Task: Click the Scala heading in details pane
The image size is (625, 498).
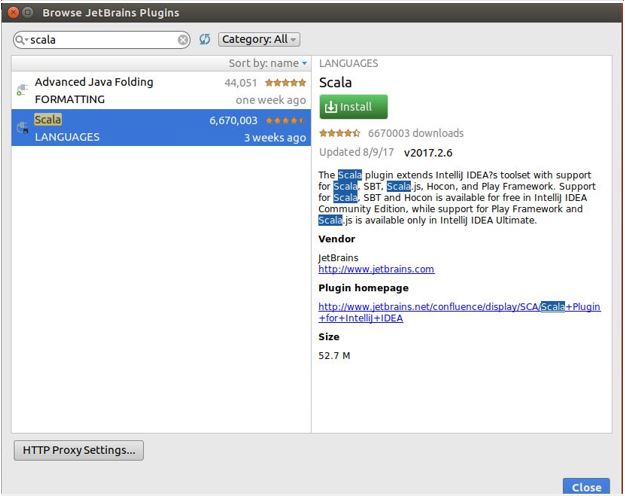Action: [336, 83]
